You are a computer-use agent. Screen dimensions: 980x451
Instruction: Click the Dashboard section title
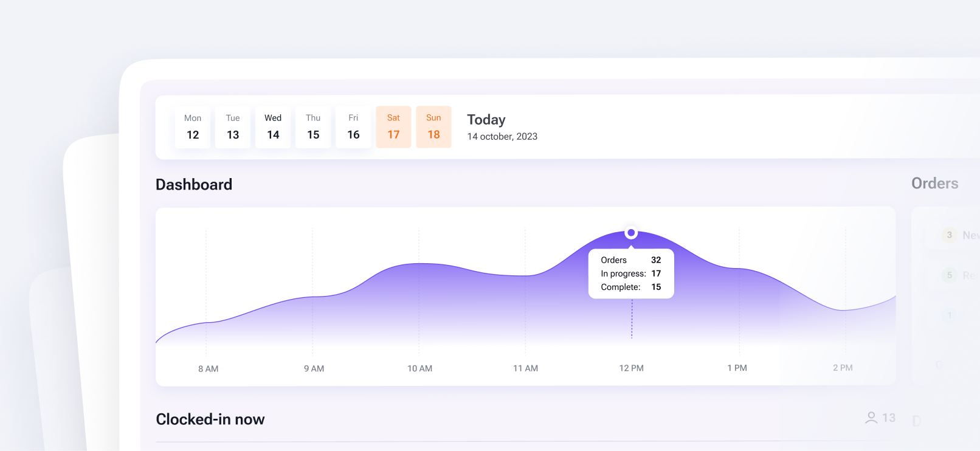(x=194, y=184)
